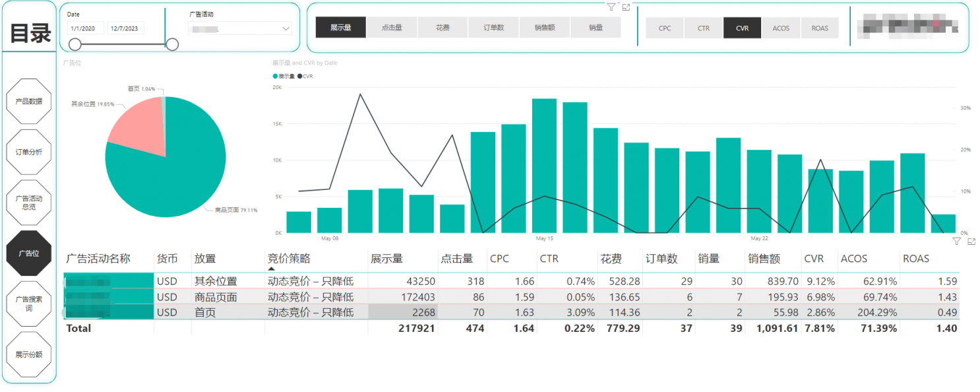
Task: Switch to the CPC metric tab
Action: pyautogui.click(x=664, y=28)
